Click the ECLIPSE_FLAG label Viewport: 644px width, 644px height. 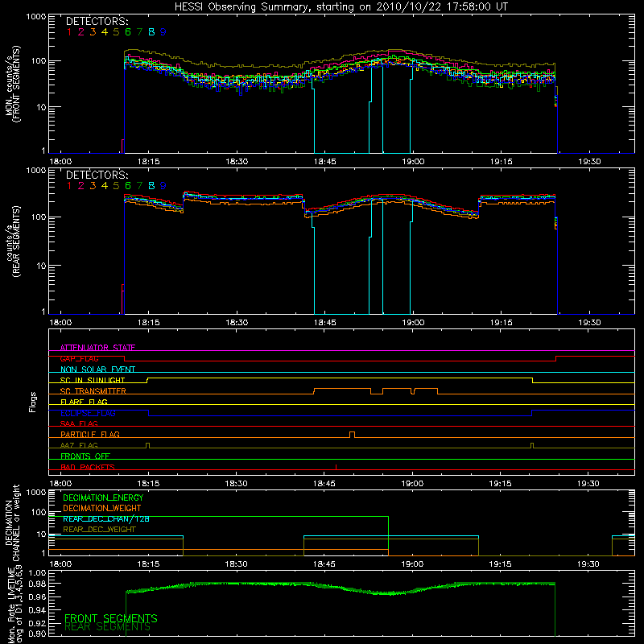tap(88, 413)
